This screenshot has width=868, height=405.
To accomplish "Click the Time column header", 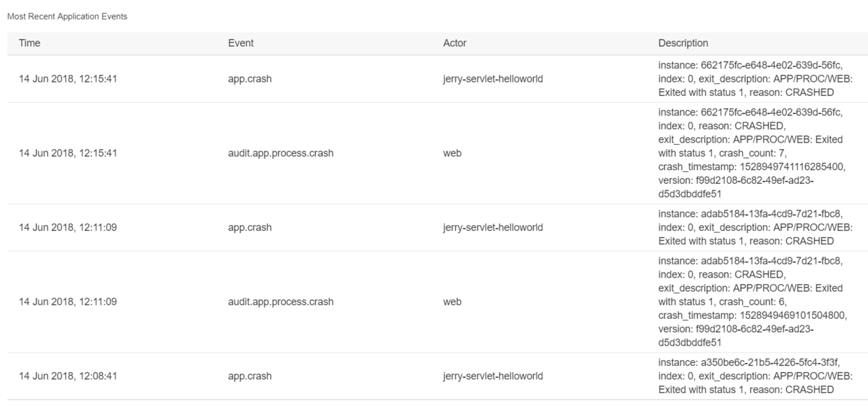I will tap(29, 43).
